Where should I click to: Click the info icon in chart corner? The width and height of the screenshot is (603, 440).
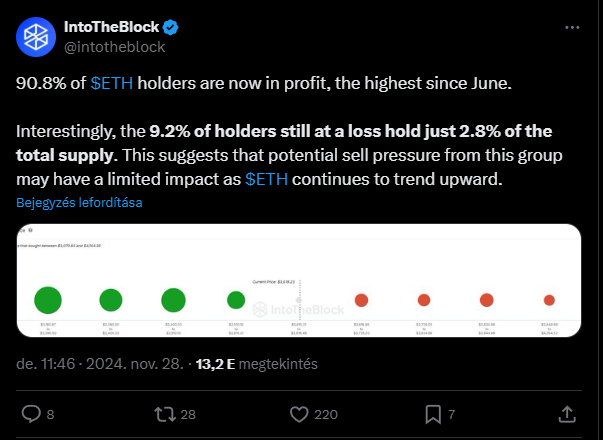pyautogui.click(x=30, y=230)
